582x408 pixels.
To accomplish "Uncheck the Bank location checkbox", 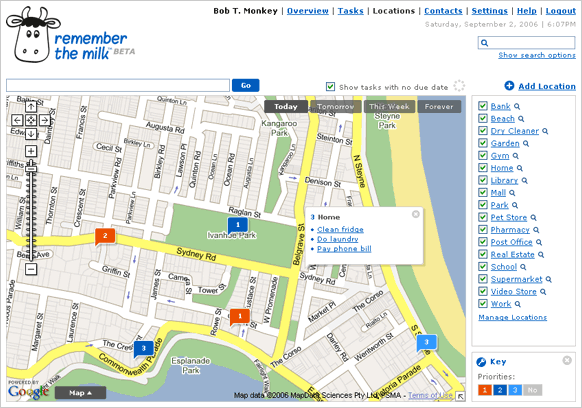I will pyautogui.click(x=483, y=106).
